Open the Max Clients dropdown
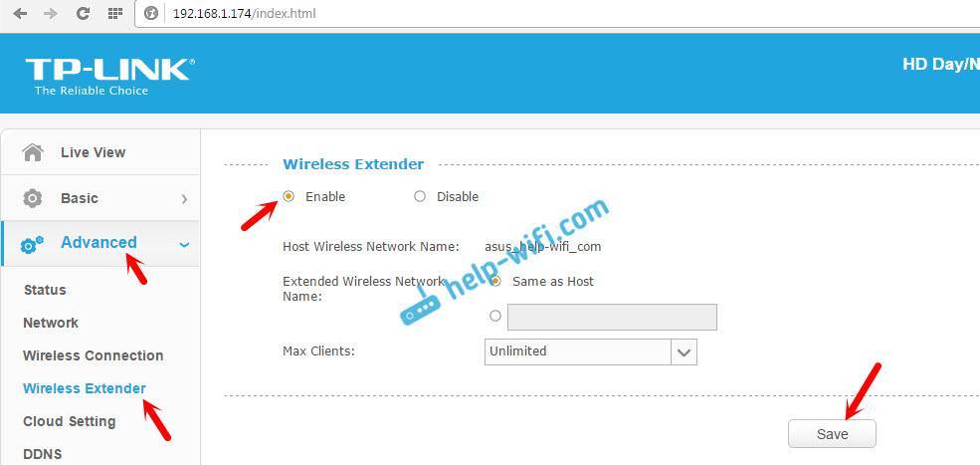This screenshot has height=465, width=980. [591, 351]
